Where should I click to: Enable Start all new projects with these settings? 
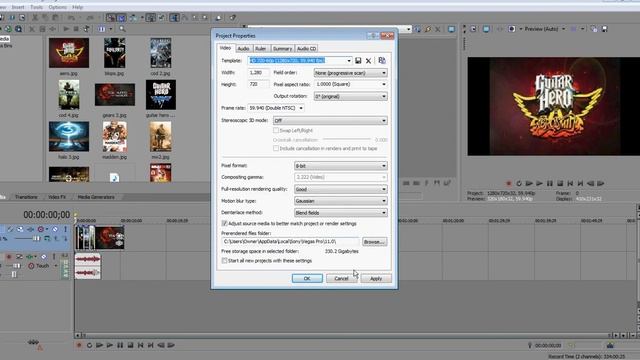tap(224, 260)
